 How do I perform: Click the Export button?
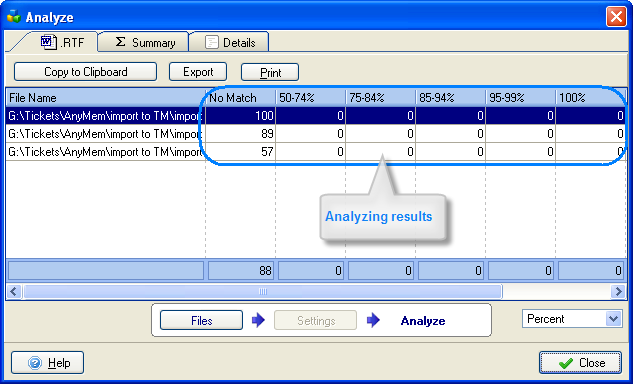click(198, 72)
